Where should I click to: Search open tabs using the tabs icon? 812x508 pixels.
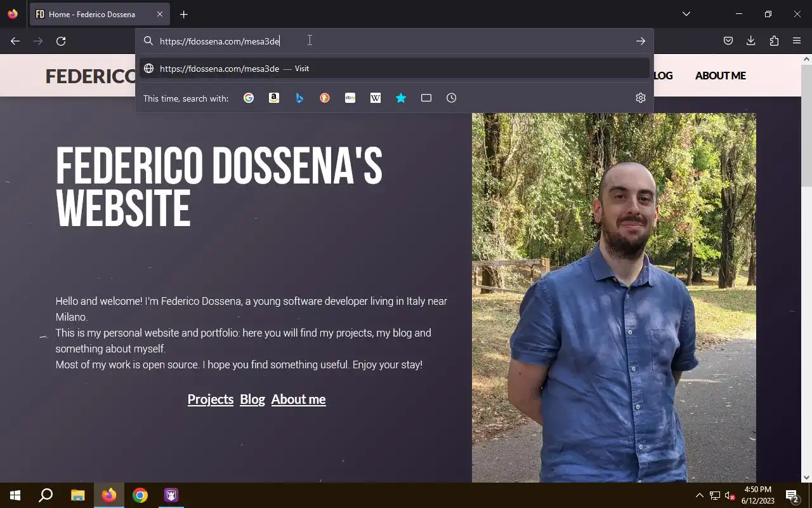point(426,98)
